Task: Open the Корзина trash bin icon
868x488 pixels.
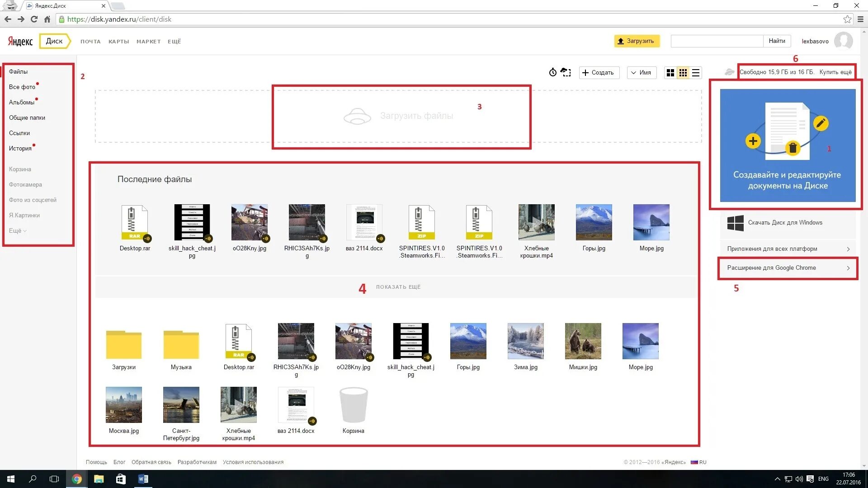Action: [x=353, y=405]
